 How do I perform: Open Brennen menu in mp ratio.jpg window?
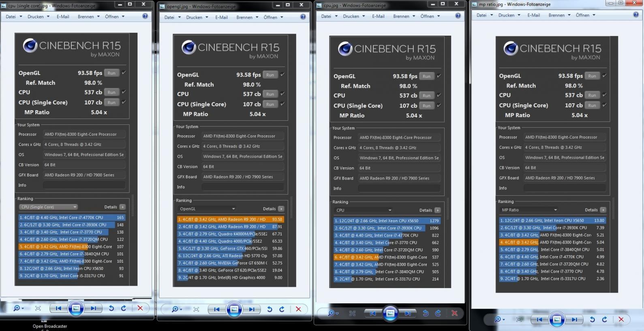[x=556, y=15]
